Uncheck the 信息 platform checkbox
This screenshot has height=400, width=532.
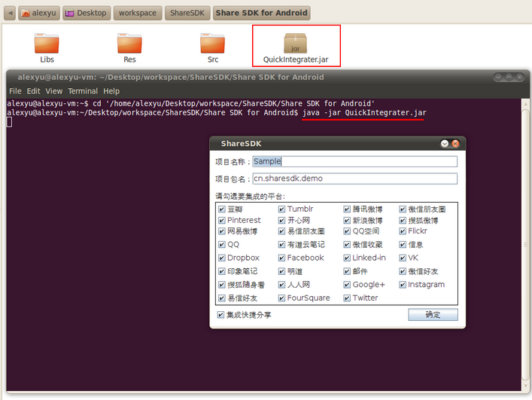tap(403, 245)
